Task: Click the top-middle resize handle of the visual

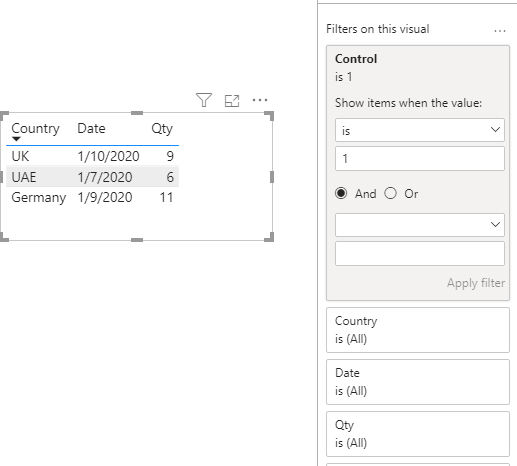Action: (x=137, y=113)
